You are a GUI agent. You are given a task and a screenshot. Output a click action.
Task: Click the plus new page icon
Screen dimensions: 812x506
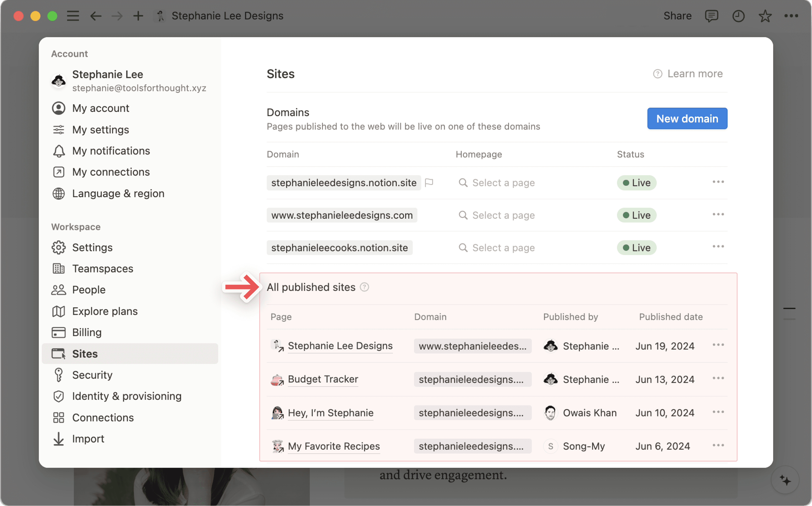[138, 16]
